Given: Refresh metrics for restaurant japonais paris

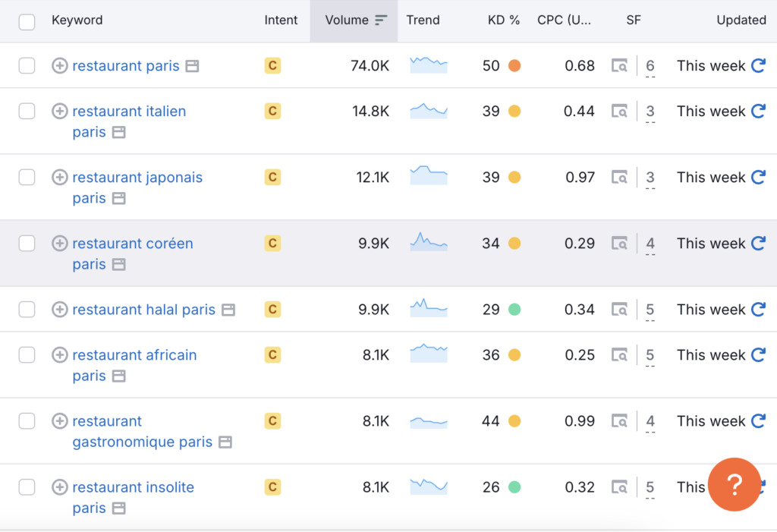Looking at the screenshot, I should pyautogui.click(x=759, y=177).
